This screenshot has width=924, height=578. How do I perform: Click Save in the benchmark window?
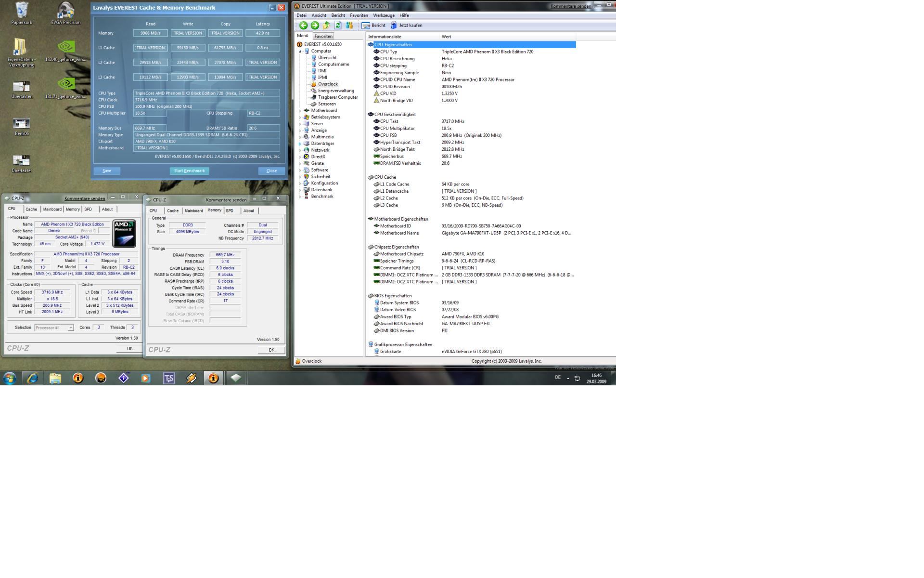pos(107,171)
